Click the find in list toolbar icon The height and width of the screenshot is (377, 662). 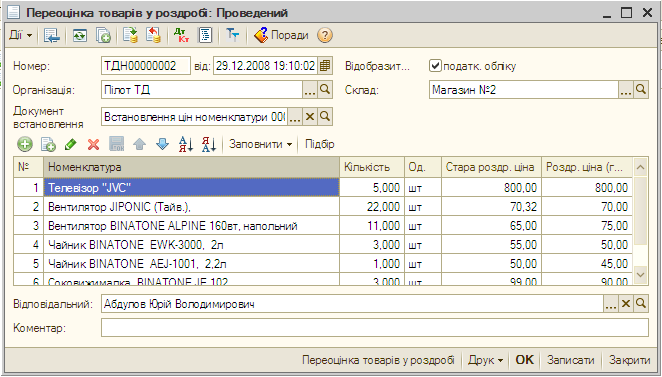[52, 35]
